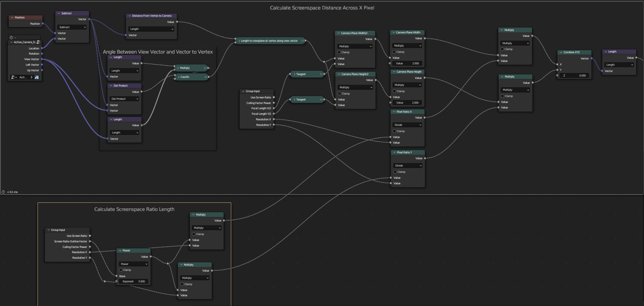Collapse the Active_Camera_D node chevron
This screenshot has width=644, height=306.
tap(11, 42)
